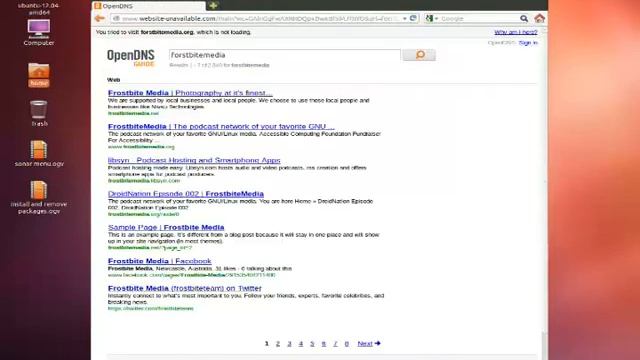Click the OpenDNS search input field
This screenshot has width=640, height=360.
point(285,55)
